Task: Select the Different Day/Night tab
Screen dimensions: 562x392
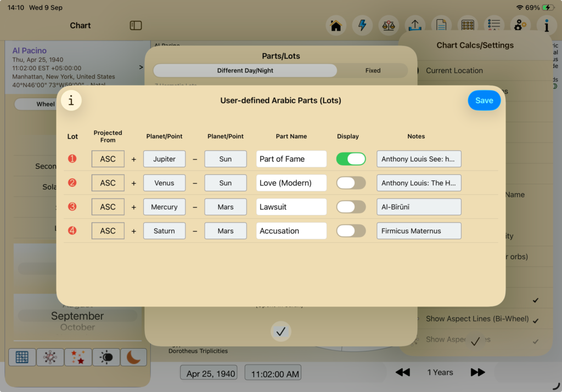Action: pos(245,71)
